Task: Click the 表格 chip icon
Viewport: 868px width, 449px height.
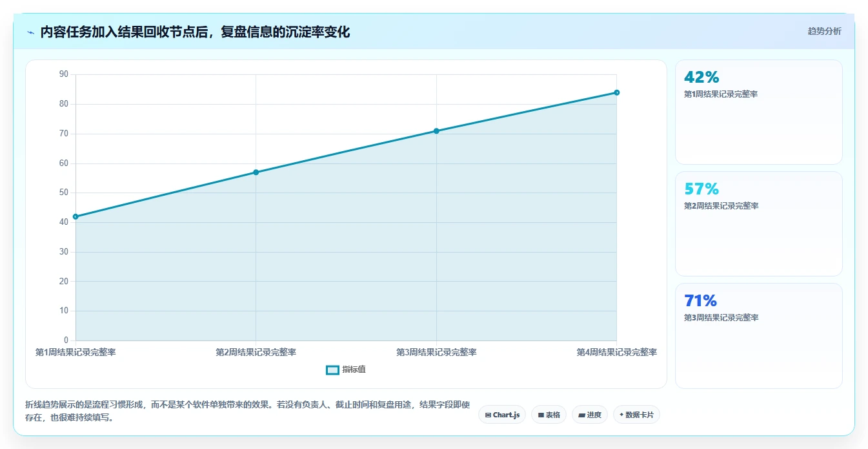Action: tap(541, 415)
